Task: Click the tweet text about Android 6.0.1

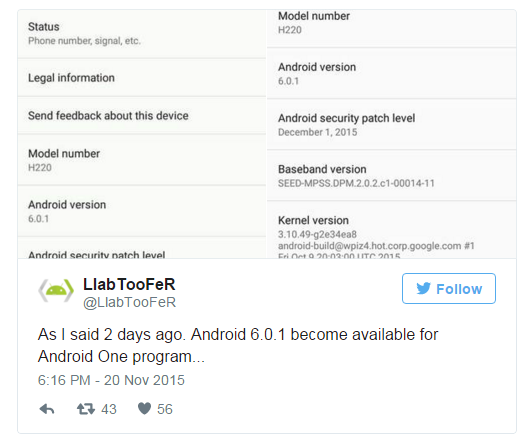Action: tap(238, 345)
